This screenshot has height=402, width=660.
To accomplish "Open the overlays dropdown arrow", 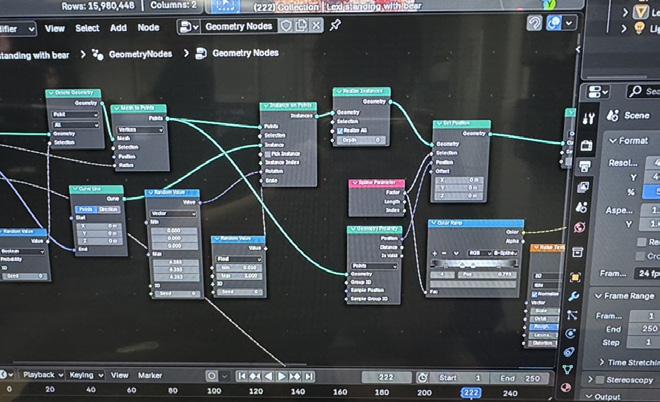I will coord(569,23).
